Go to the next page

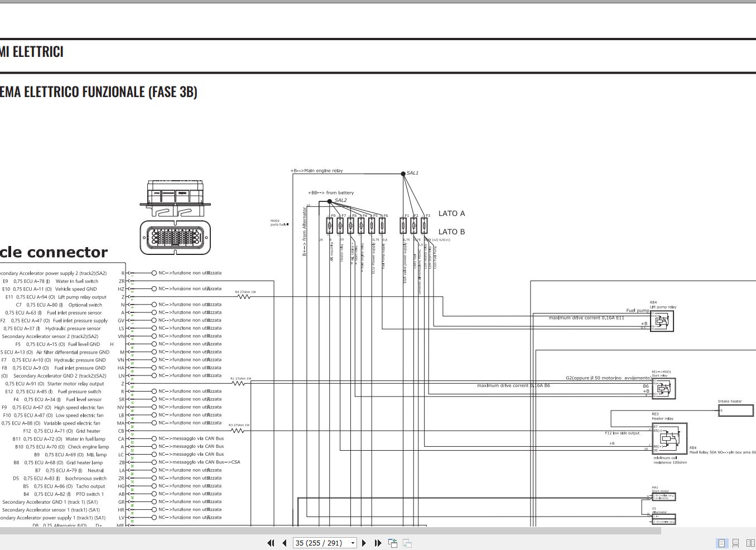point(364,543)
